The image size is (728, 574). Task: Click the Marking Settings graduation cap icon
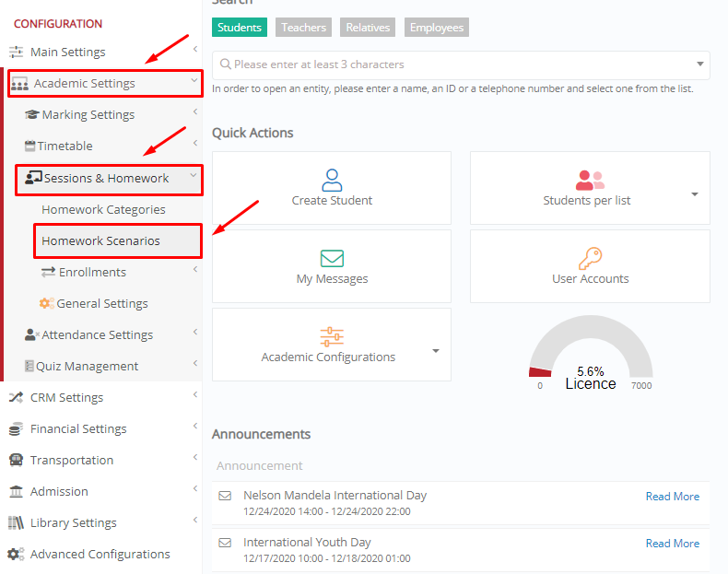31,114
